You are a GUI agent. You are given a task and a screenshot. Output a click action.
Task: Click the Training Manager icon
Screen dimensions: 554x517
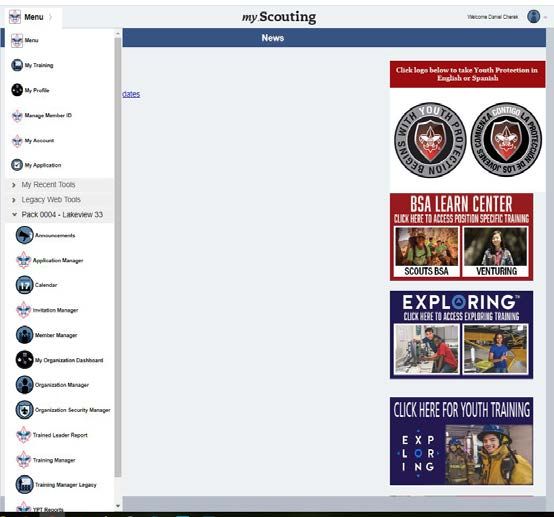click(x=23, y=460)
